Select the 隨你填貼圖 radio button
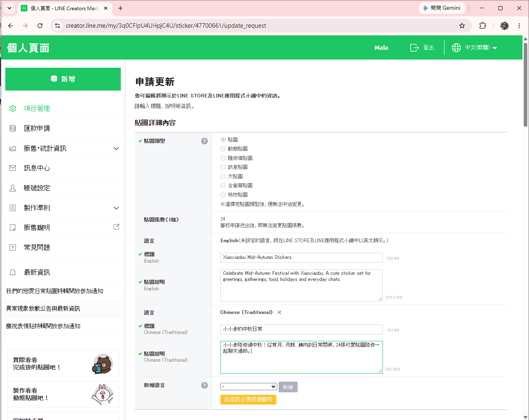 tap(223, 158)
